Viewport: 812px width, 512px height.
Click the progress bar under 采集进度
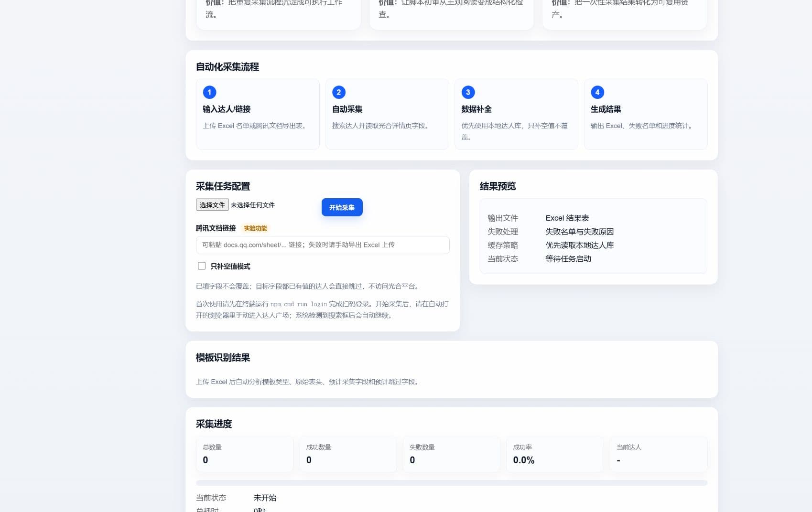coord(452,483)
